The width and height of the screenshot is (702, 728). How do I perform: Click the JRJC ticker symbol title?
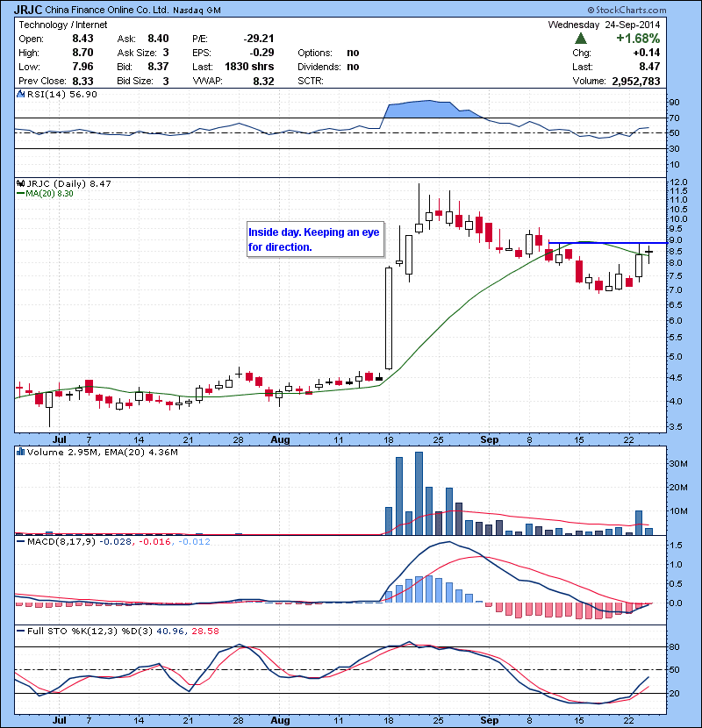coord(28,10)
